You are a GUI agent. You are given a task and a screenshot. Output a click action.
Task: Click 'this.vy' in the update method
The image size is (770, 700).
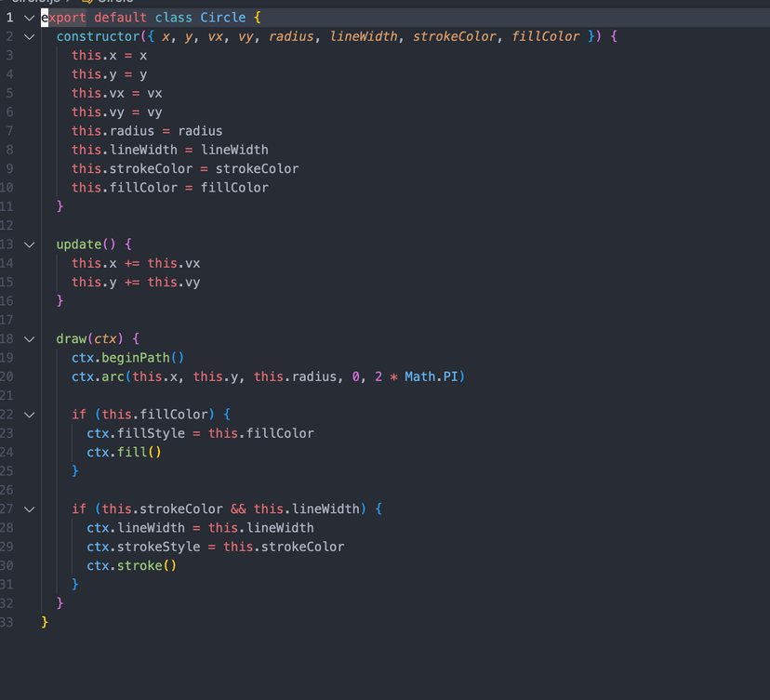click(173, 283)
